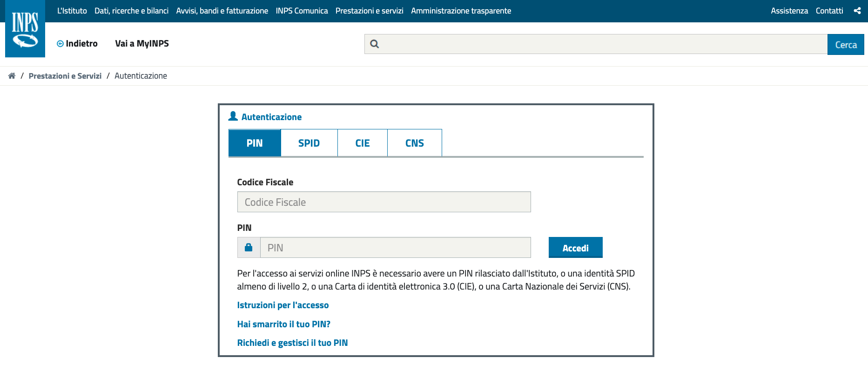The image size is (868, 378).
Task: Click the INPS logo
Action: [x=25, y=28]
